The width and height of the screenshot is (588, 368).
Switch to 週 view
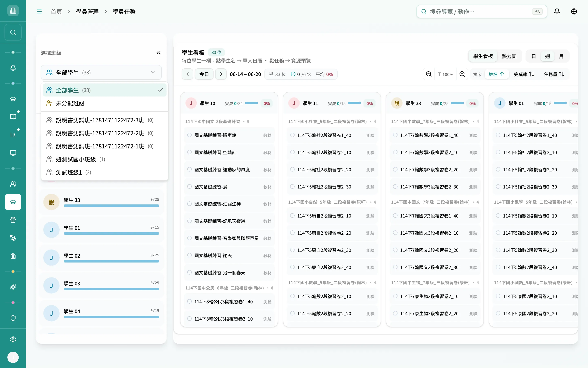click(x=547, y=56)
